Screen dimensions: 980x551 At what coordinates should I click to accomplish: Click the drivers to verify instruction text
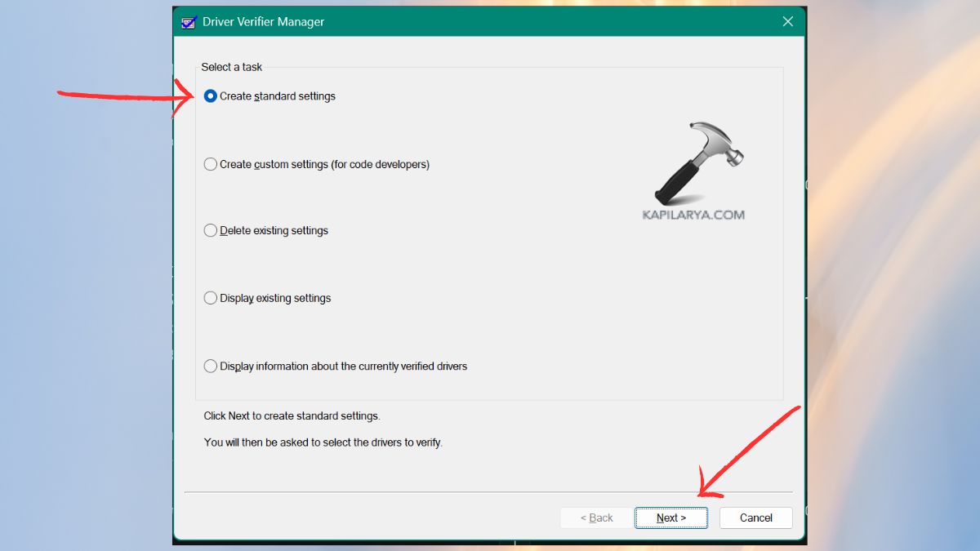[323, 442]
